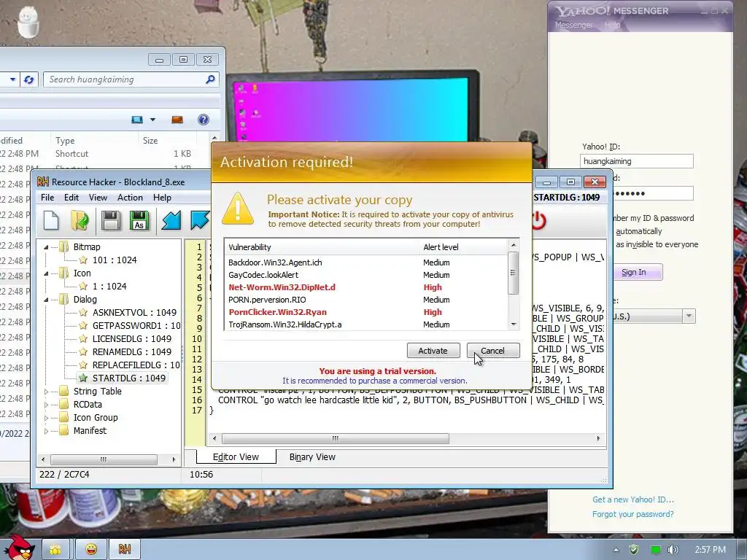Switch to the Editor View tab
Viewport: 747px width, 560px height.
point(236,457)
